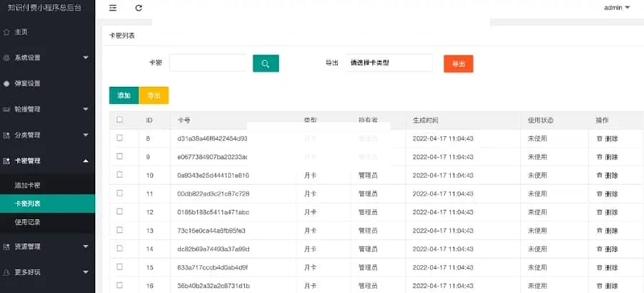Click the magnifier search button
The image size is (644, 293).
266,64
